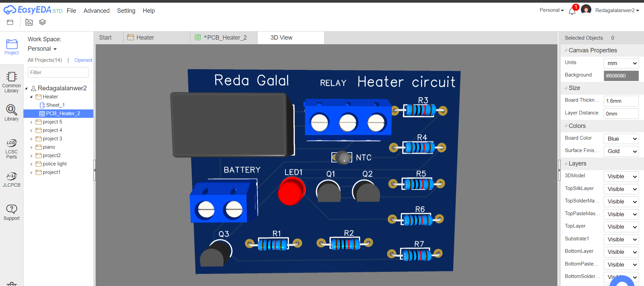Toggle TopSolderMask visibility dropdown

pyautogui.click(x=621, y=201)
